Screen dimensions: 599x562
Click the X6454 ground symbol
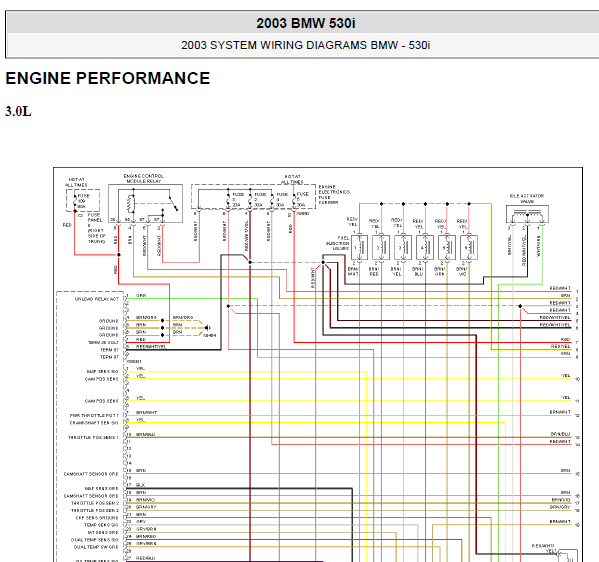click(x=207, y=328)
